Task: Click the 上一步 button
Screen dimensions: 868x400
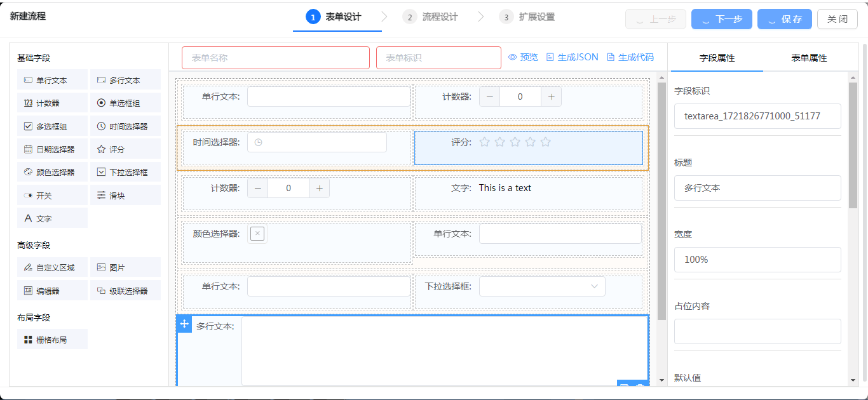Action: point(656,19)
